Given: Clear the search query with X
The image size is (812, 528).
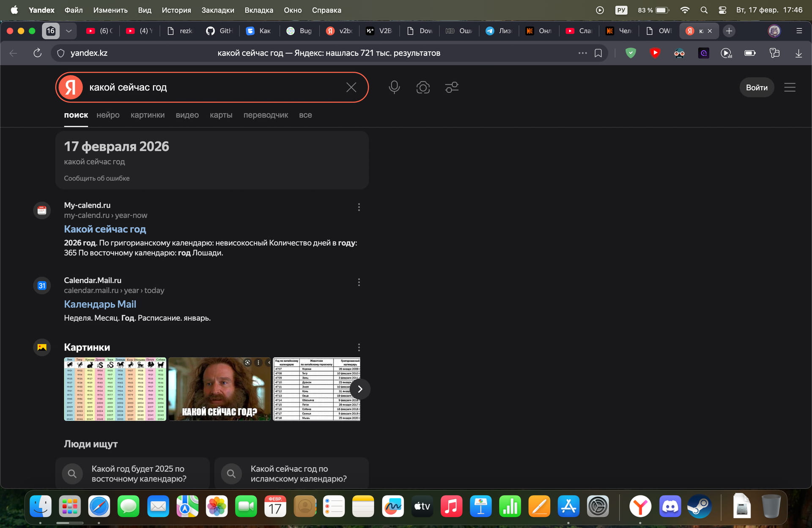Looking at the screenshot, I should point(351,88).
